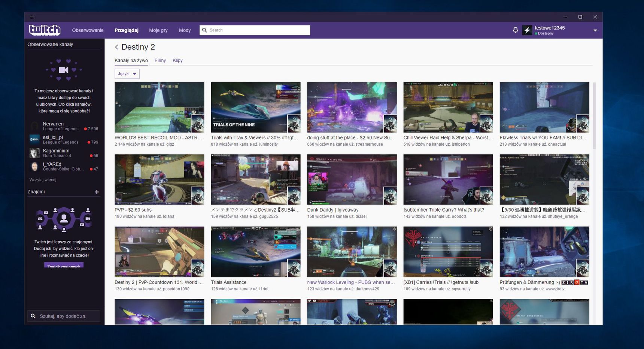Open Mody in top navigation
The image size is (644, 349).
coord(185,30)
